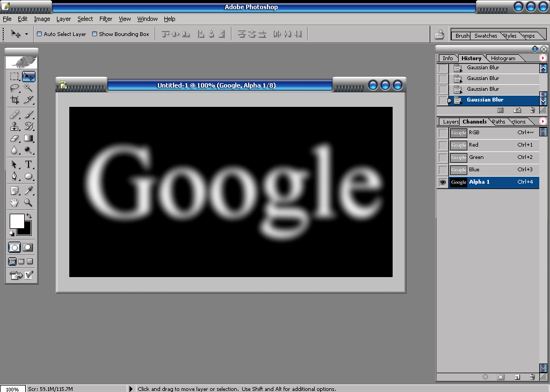This screenshot has height=392, width=550.
Task: Open the Channels panel options menu
Action: tap(542, 121)
